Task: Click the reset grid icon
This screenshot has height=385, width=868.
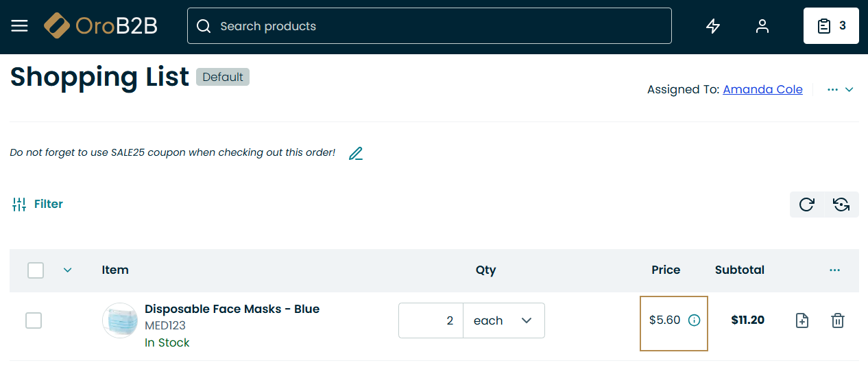Action: pos(841,205)
